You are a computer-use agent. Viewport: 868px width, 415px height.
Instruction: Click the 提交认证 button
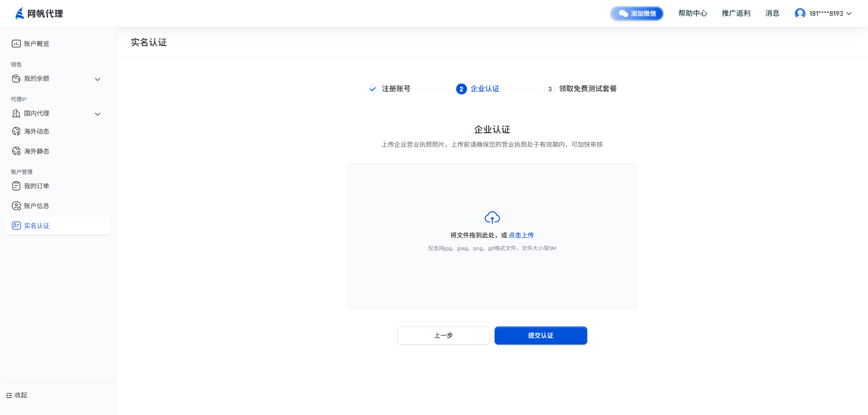click(x=541, y=336)
